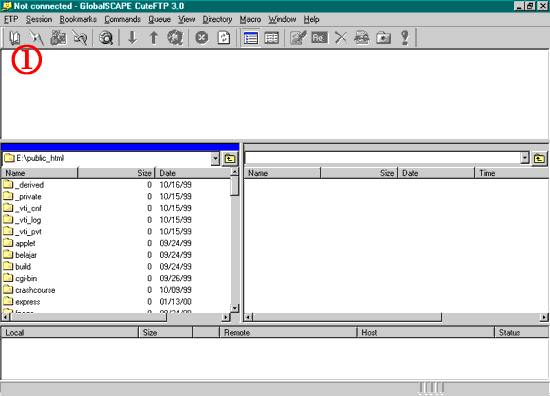Switch to long listing view icon
Viewport: 550px width, 396px height.
(x=250, y=38)
